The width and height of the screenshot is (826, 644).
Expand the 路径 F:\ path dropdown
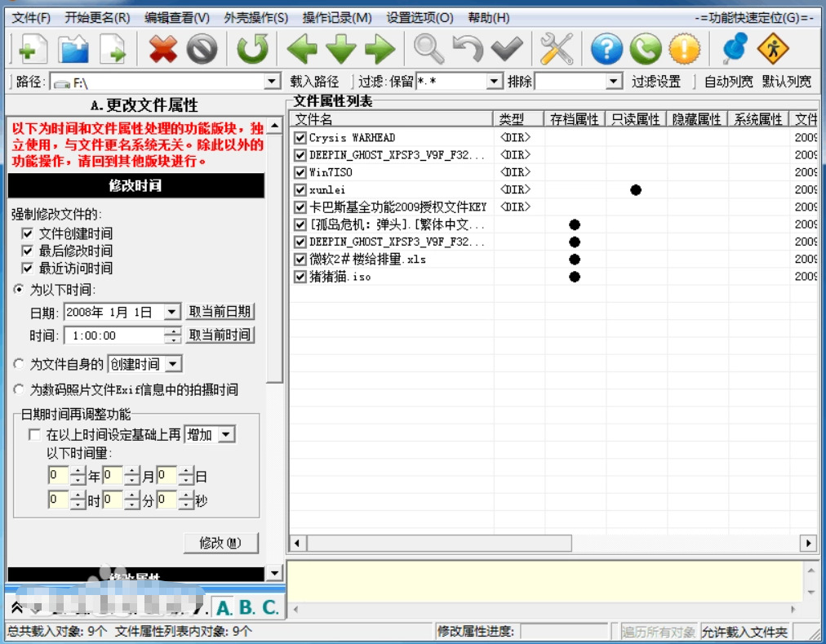tap(272, 82)
